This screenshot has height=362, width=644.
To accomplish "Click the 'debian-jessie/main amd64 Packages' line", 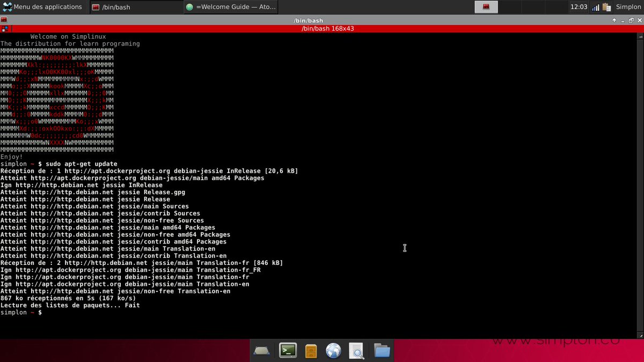I will (x=132, y=178).
